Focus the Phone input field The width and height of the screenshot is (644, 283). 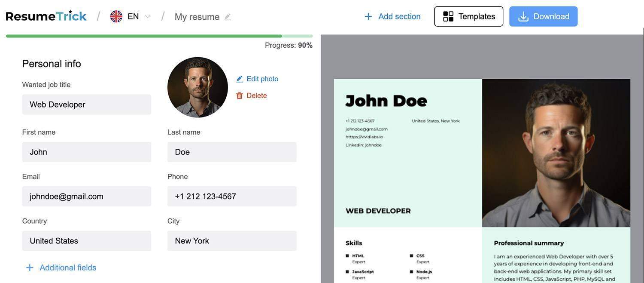click(232, 196)
